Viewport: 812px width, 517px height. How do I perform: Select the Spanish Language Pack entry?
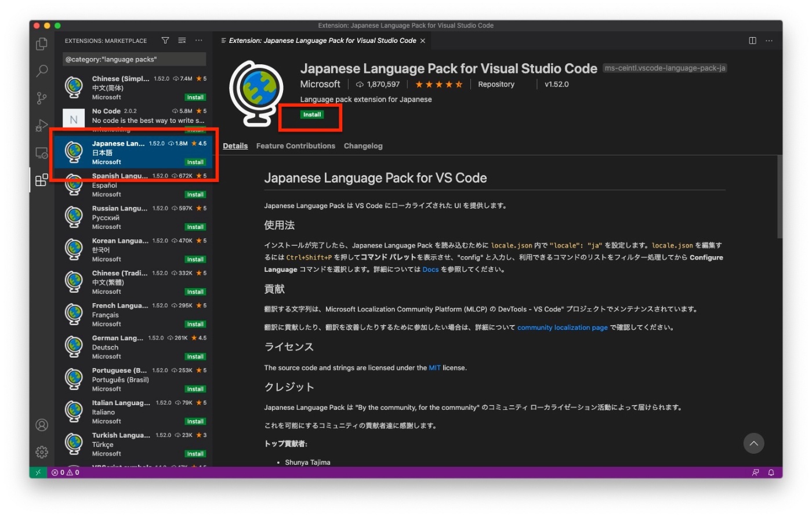click(134, 185)
